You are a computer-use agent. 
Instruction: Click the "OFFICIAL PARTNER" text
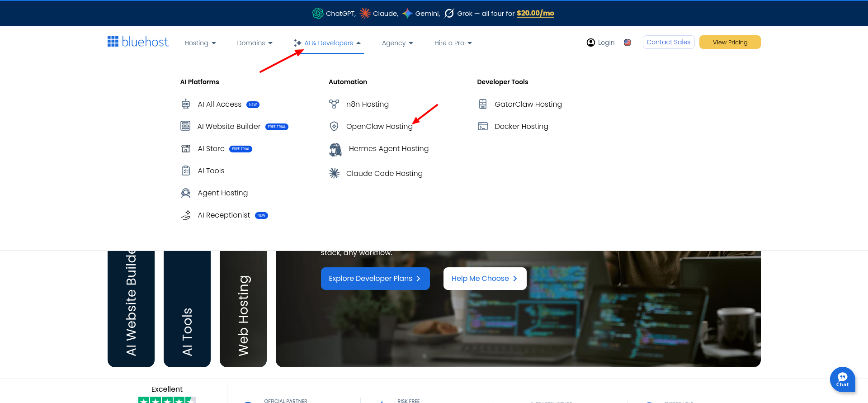[286, 401]
